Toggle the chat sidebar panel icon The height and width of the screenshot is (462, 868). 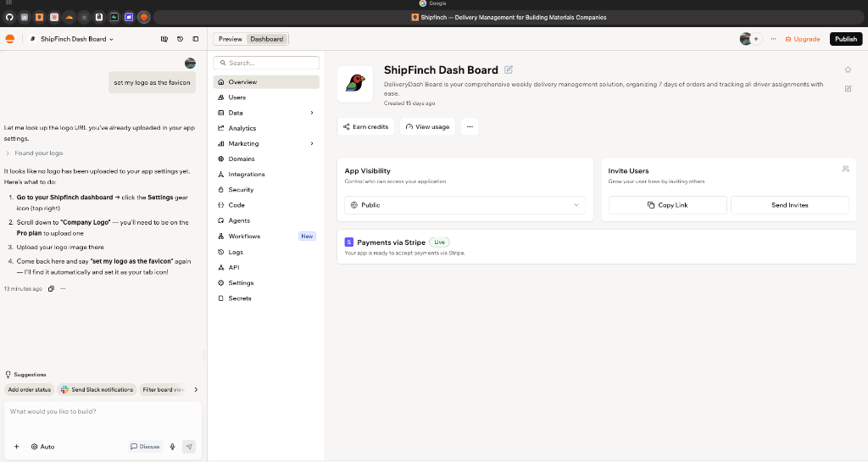click(x=196, y=39)
